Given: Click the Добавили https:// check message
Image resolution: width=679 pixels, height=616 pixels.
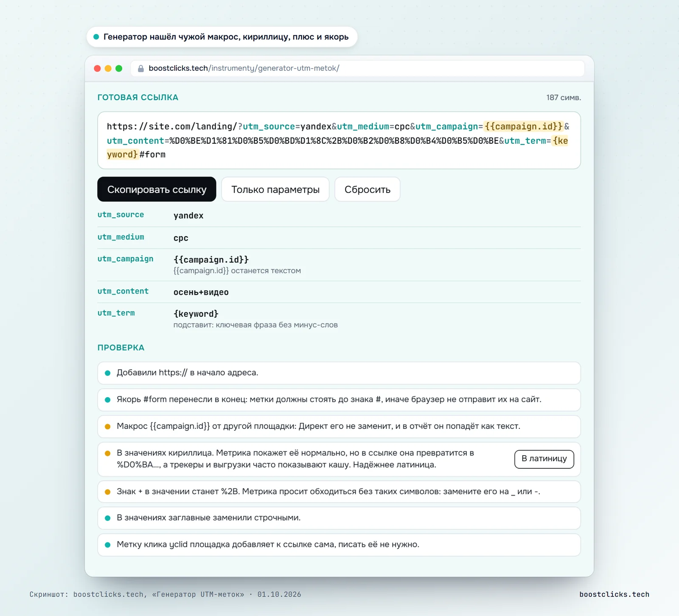Looking at the screenshot, I should click(x=339, y=373).
